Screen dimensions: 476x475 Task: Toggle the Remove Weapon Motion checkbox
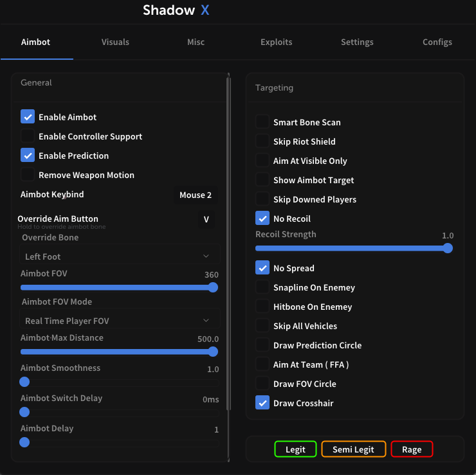[28, 175]
